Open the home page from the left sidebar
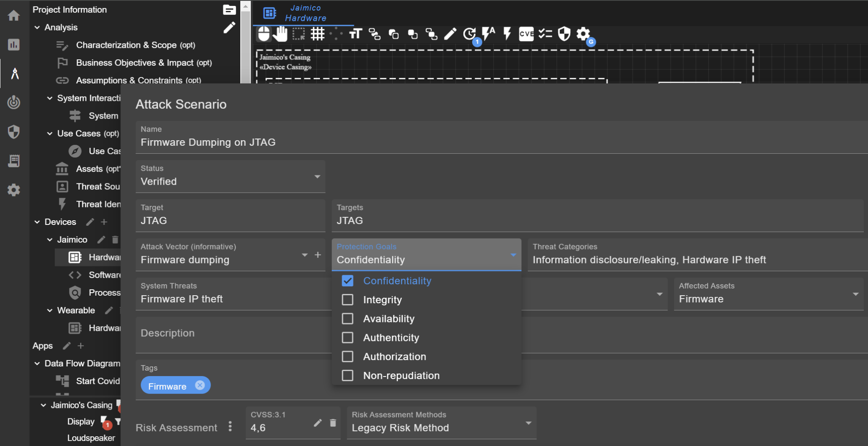This screenshot has height=446, width=868. (14, 16)
